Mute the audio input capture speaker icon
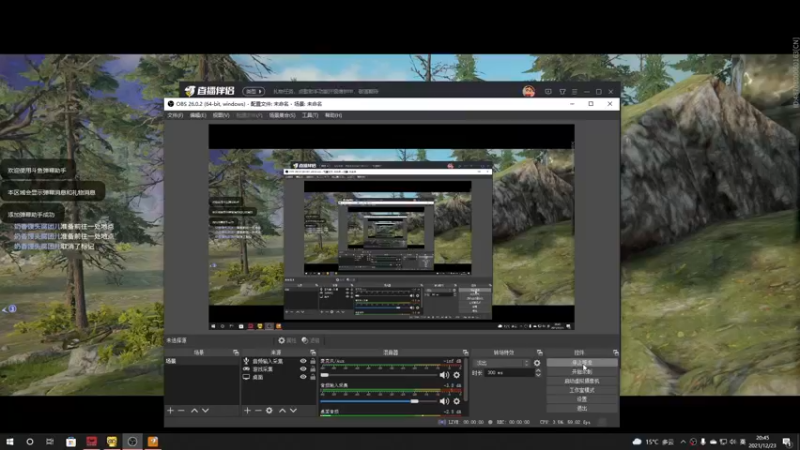 pos(444,401)
